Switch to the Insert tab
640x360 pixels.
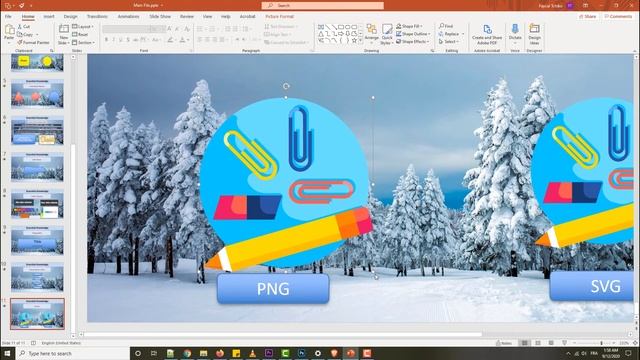click(x=49, y=16)
